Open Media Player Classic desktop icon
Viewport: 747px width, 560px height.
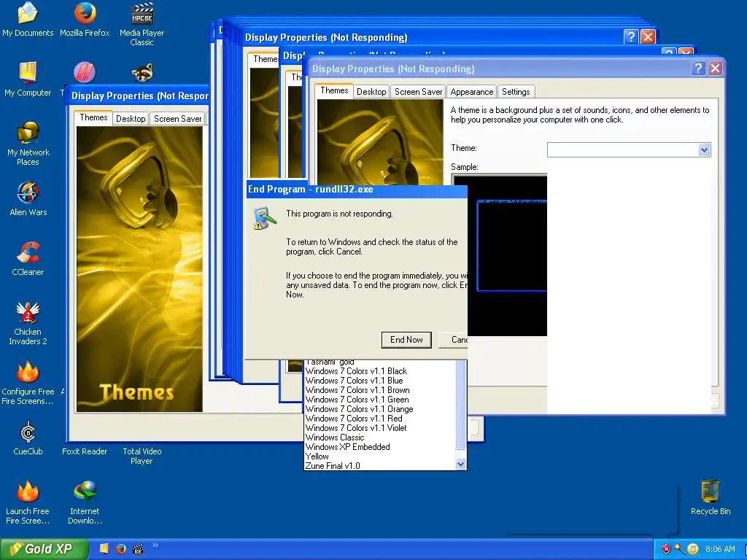pyautogui.click(x=142, y=24)
